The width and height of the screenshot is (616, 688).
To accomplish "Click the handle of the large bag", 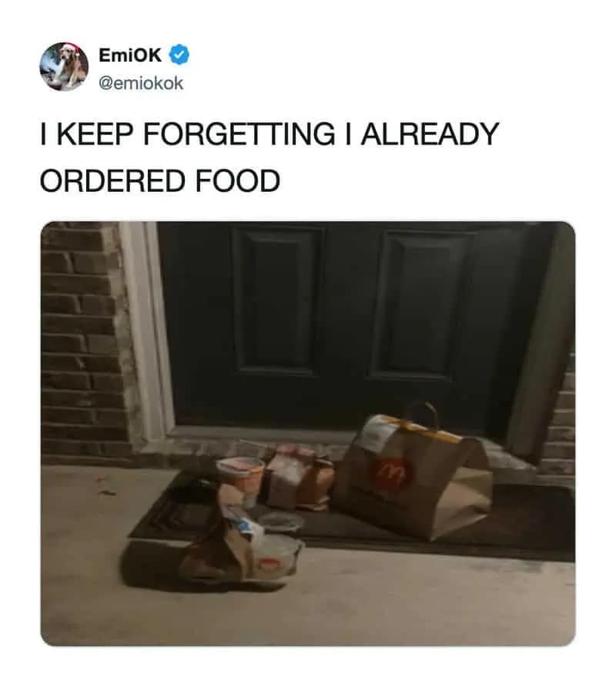I will [x=422, y=414].
